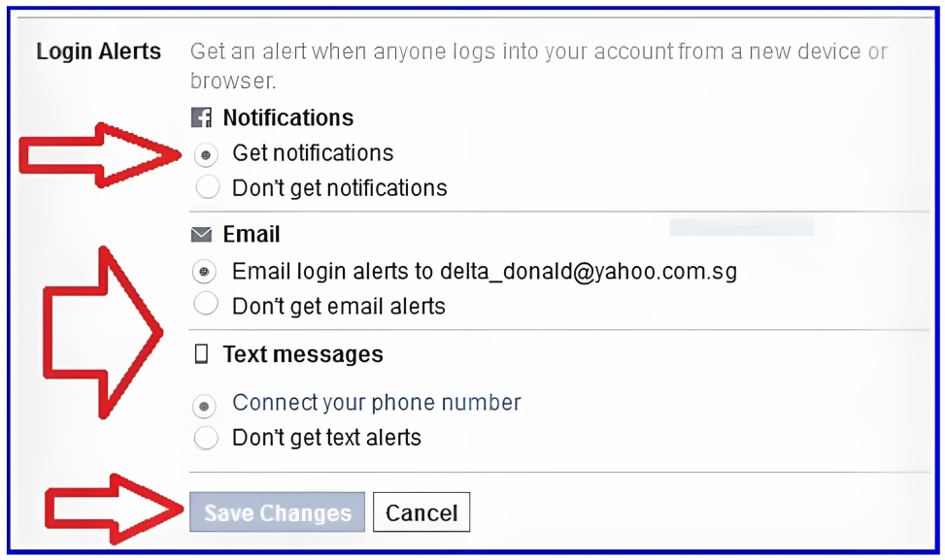The width and height of the screenshot is (945, 560).
Task: Choose Don't get email alerts option
Action: 206,304
